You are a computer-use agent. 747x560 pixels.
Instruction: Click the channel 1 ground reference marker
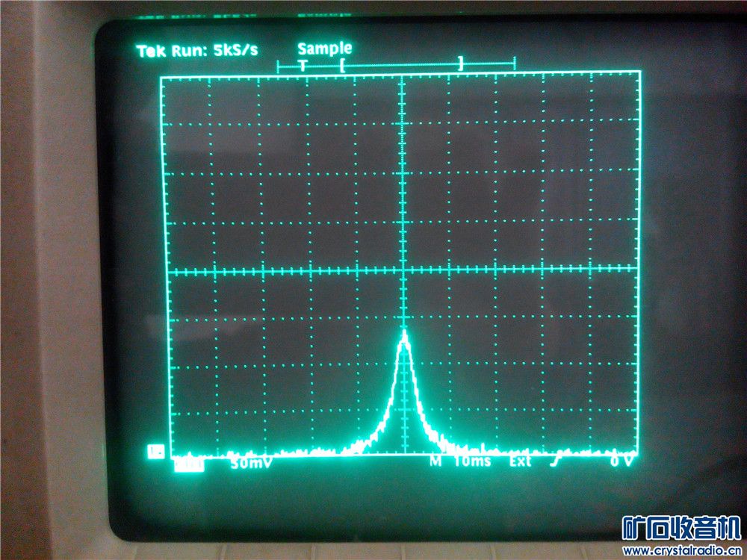pyautogui.click(x=156, y=452)
